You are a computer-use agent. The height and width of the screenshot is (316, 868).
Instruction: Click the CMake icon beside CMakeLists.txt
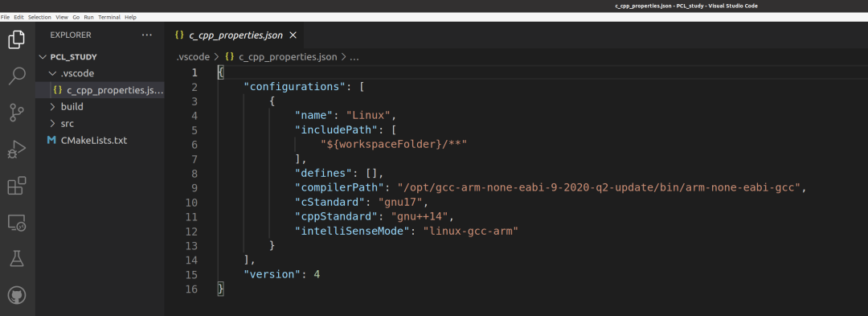[x=52, y=140]
